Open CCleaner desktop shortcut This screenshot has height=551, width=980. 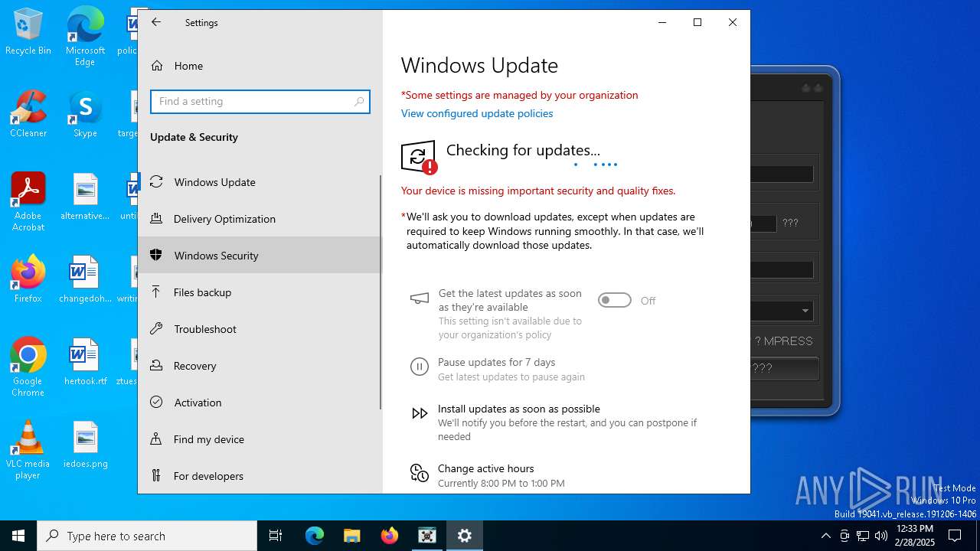pyautogui.click(x=28, y=114)
